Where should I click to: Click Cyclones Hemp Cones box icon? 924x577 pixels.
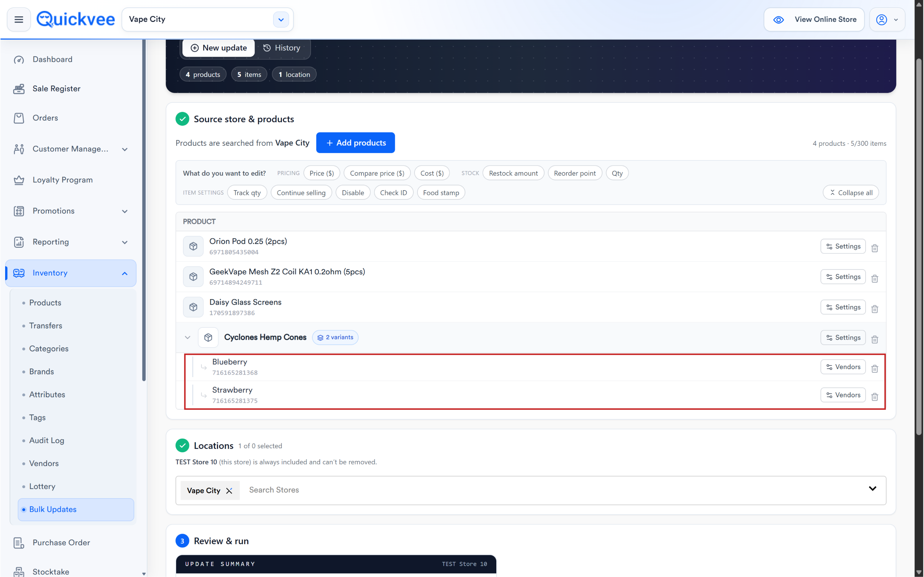pyautogui.click(x=208, y=337)
